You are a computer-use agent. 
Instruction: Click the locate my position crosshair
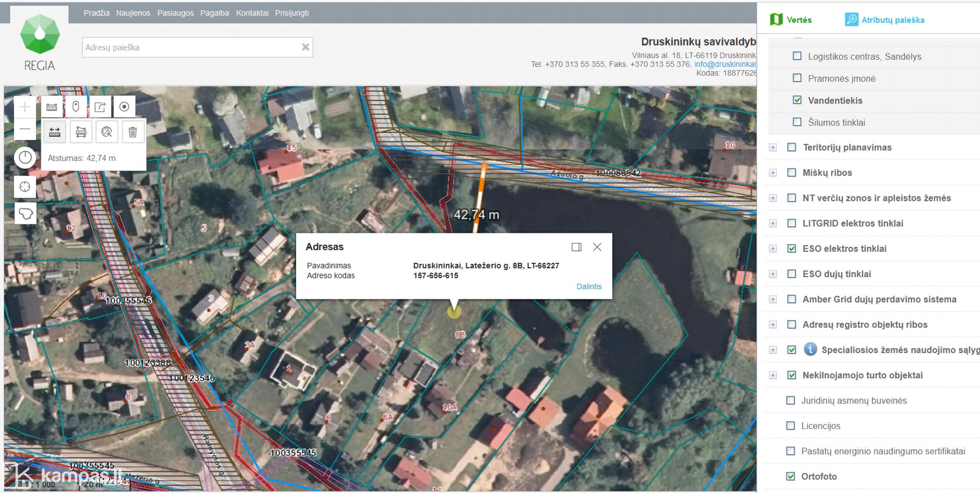pyautogui.click(x=25, y=187)
